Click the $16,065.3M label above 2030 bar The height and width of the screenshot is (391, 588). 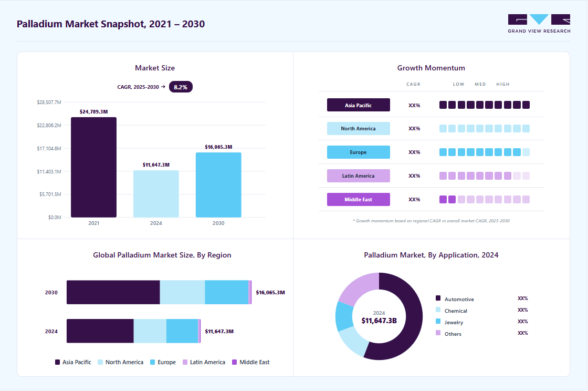[218, 147]
